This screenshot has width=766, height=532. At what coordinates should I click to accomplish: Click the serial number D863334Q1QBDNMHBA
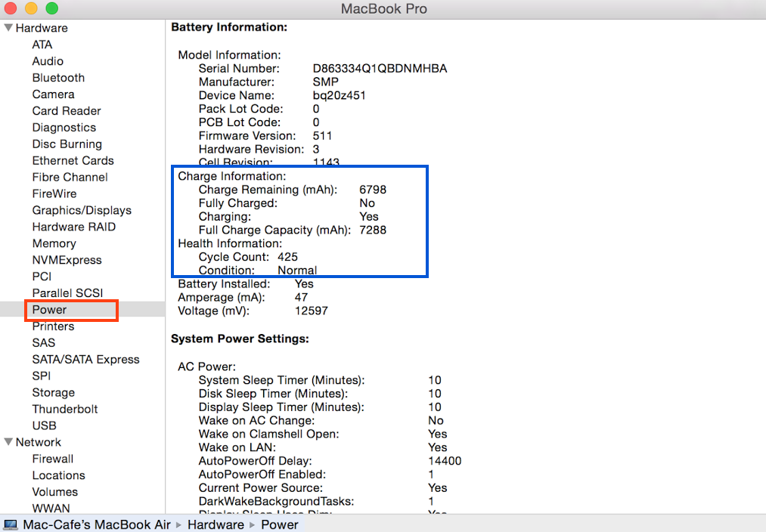coord(380,68)
